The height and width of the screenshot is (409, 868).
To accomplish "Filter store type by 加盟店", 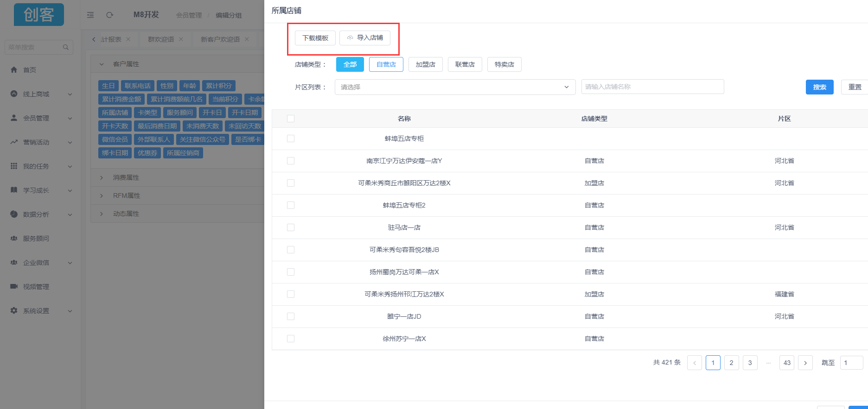I will tap(425, 64).
